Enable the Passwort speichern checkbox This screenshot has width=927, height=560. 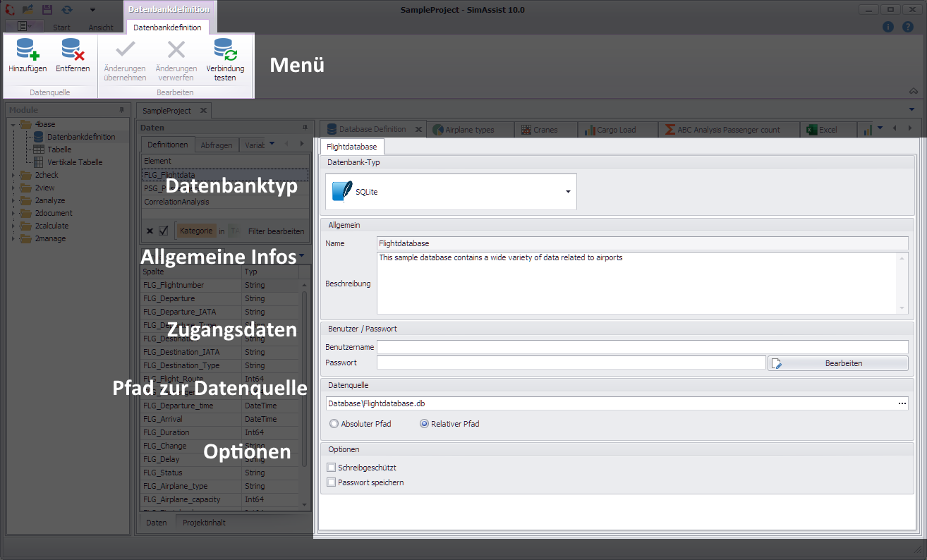tap(332, 482)
